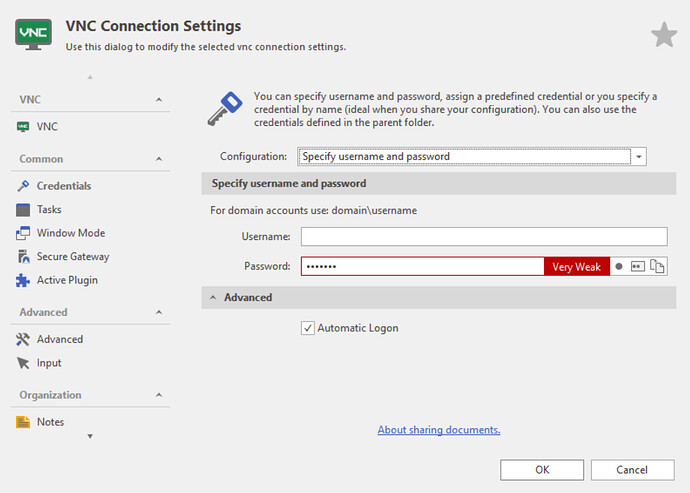Viewport: 690px width, 493px height.
Task: Open the About sharing documents link
Action: pyautogui.click(x=438, y=430)
